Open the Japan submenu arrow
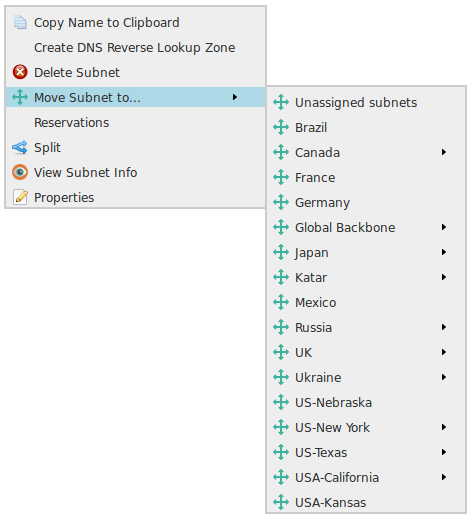The height and width of the screenshot is (519, 470). pyautogui.click(x=444, y=252)
